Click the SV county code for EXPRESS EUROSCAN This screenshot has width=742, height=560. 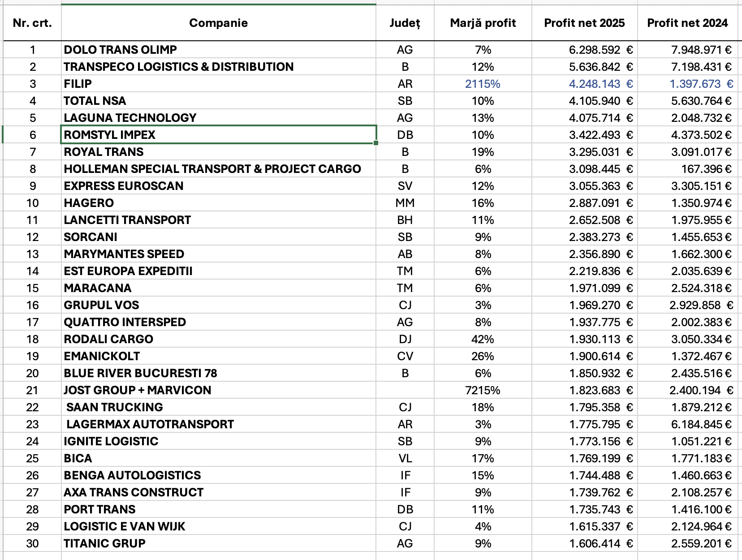(x=405, y=186)
